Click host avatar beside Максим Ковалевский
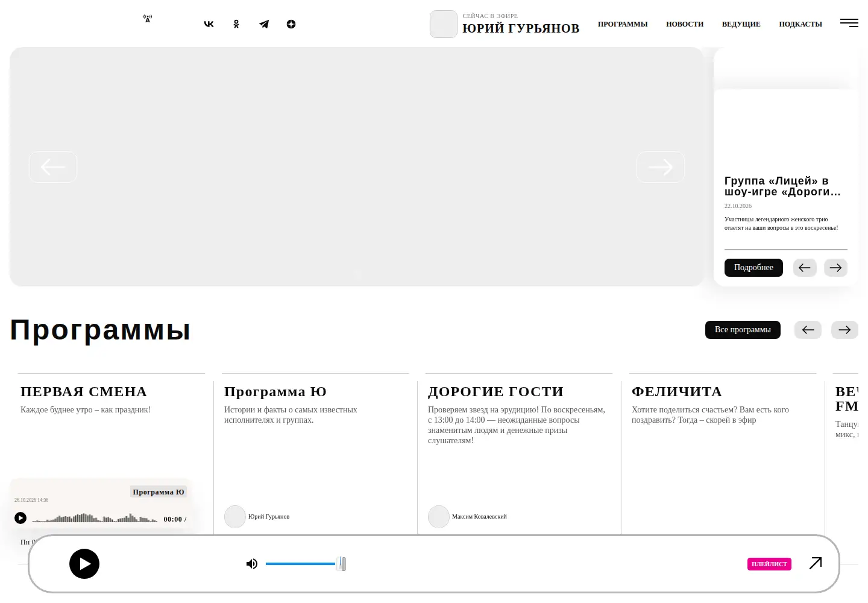The height and width of the screenshot is (603, 868). pyautogui.click(x=439, y=517)
